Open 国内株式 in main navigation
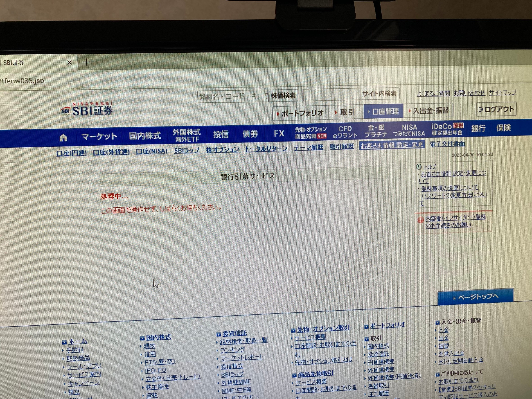Screen dimensions: 532x399 click(x=145, y=136)
